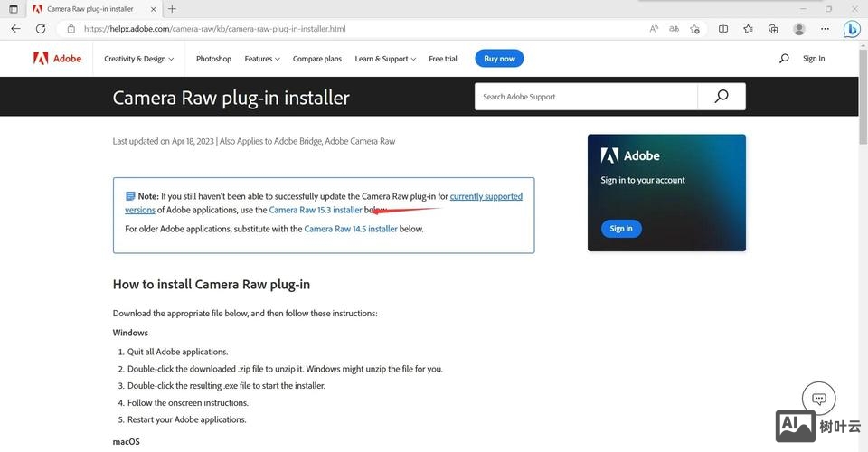Click the Read aloud icon

point(654,29)
